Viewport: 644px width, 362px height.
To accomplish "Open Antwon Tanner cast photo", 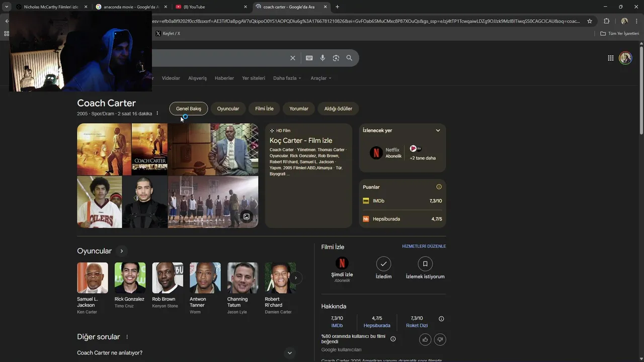I will 205,278.
